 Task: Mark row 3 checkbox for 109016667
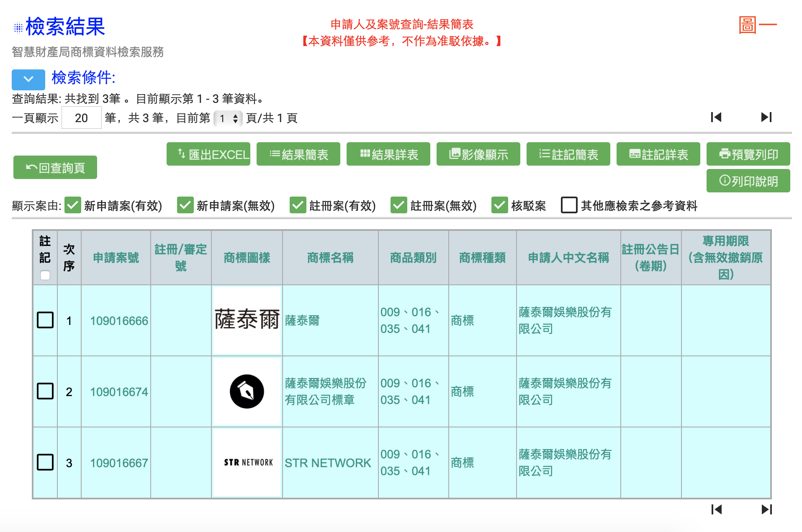click(x=45, y=462)
